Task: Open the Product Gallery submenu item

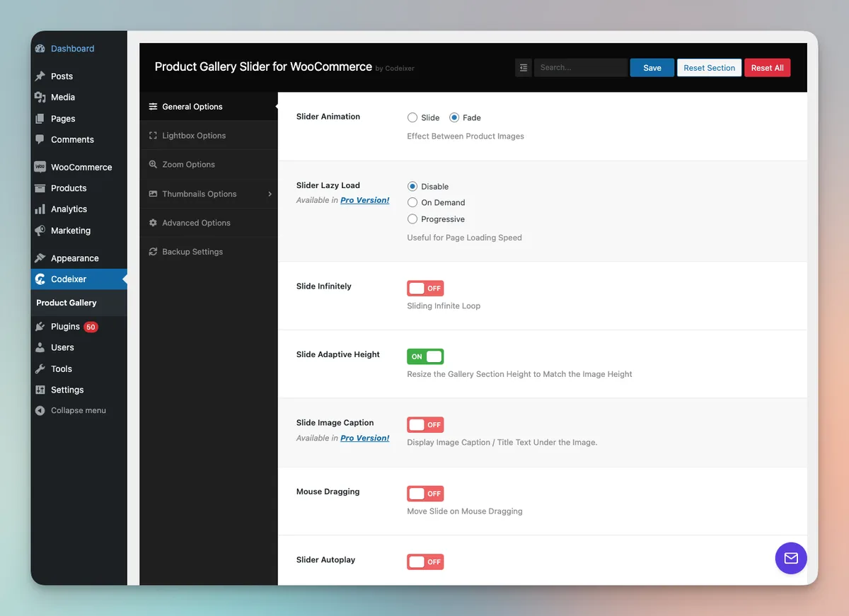Action: [x=67, y=303]
